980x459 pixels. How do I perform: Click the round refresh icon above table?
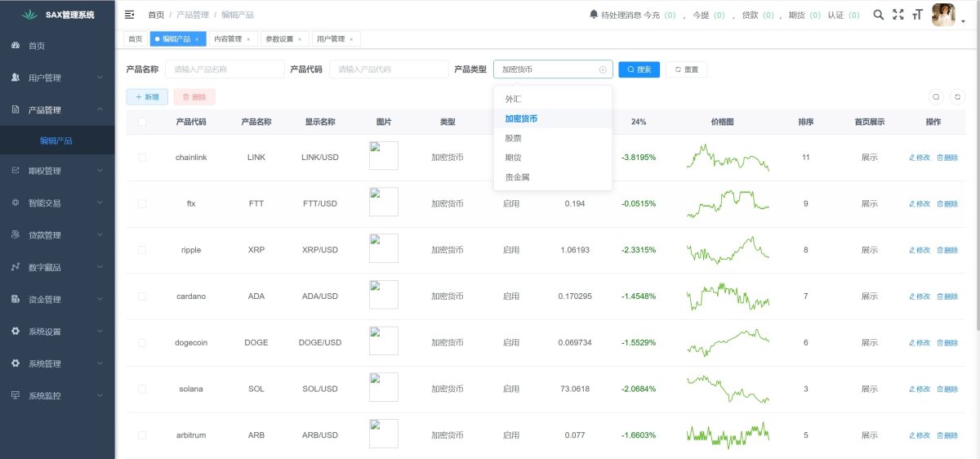(959, 97)
